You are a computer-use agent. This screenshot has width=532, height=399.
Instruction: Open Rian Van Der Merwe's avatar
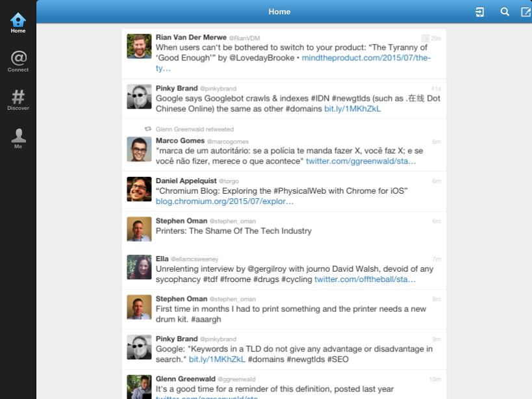point(139,46)
